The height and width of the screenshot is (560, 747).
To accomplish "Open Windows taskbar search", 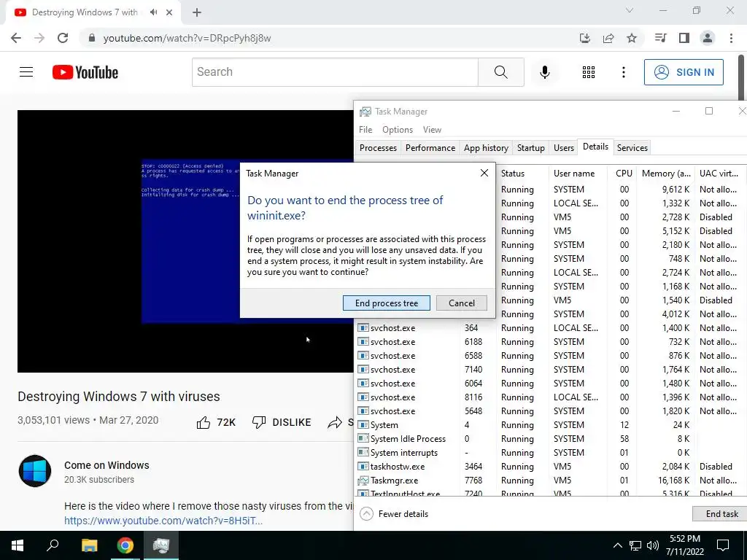I will (53, 545).
